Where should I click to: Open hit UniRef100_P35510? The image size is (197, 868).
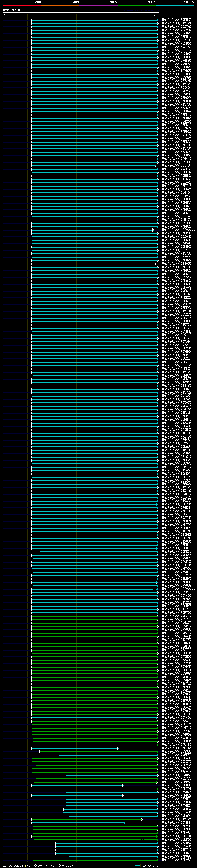[176, 37]
